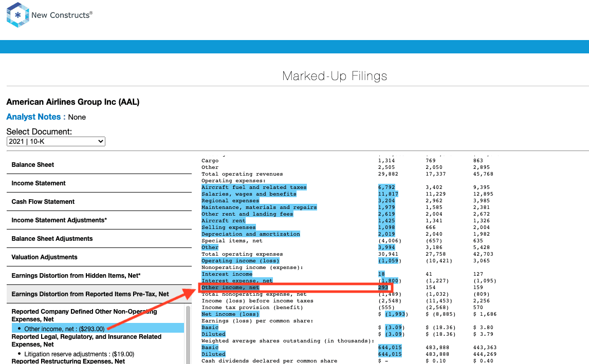Viewport: 589px width, 364px height.
Task: Click highlighted Selling expenses line
Action: (x=228, y=227)
